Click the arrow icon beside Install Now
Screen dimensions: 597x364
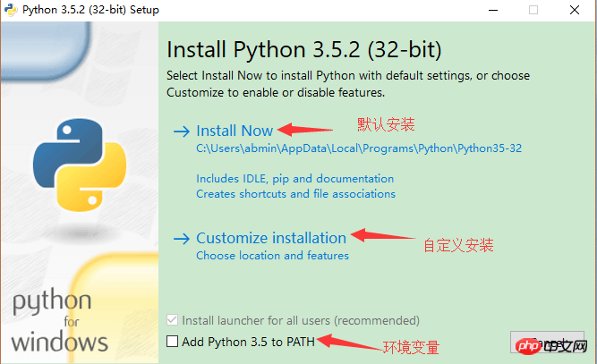click(182, 131)
